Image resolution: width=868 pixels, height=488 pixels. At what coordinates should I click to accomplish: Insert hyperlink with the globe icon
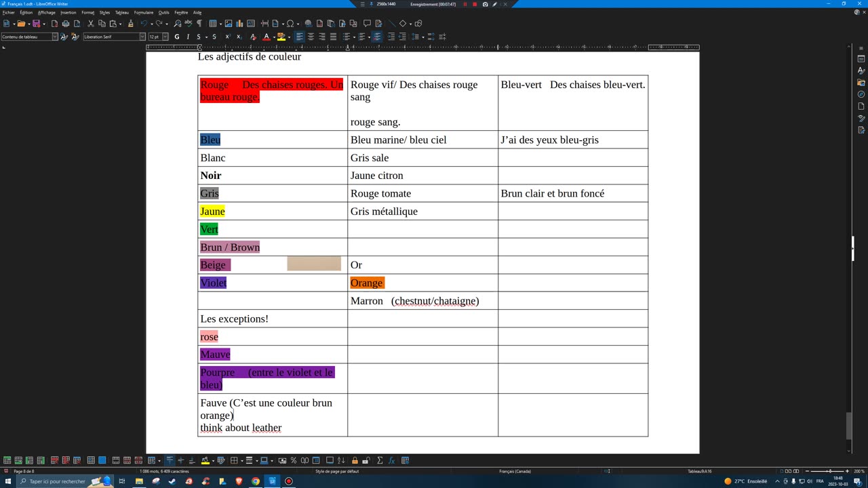coord(308,24)
